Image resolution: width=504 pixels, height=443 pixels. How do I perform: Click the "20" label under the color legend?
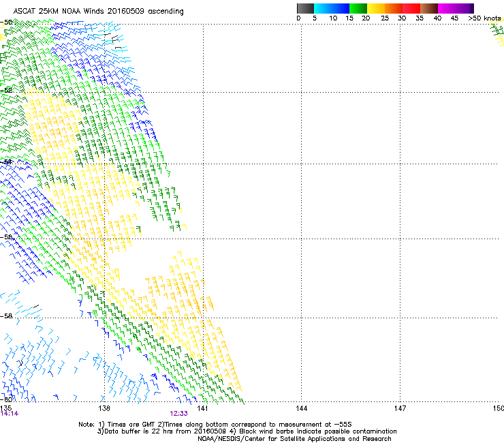pyautogui.click(x=366, y=18)
